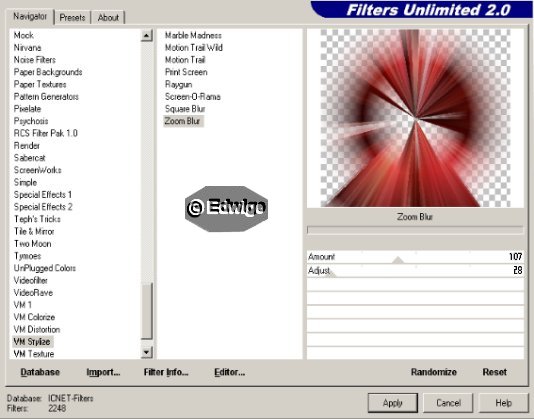Open the Editor... button
This screenshot has height=419, width=534.
click(230, 372)
